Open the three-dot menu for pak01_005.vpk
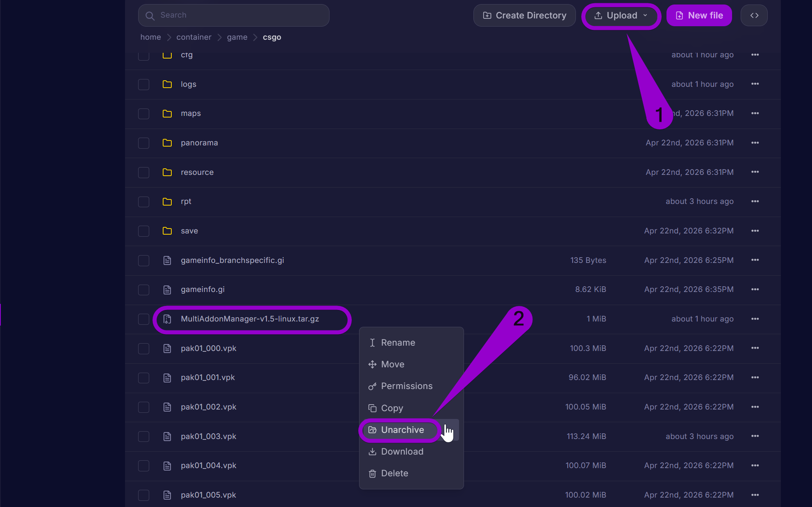The height and width of the screenshot is (507, 812). (755, 495)
